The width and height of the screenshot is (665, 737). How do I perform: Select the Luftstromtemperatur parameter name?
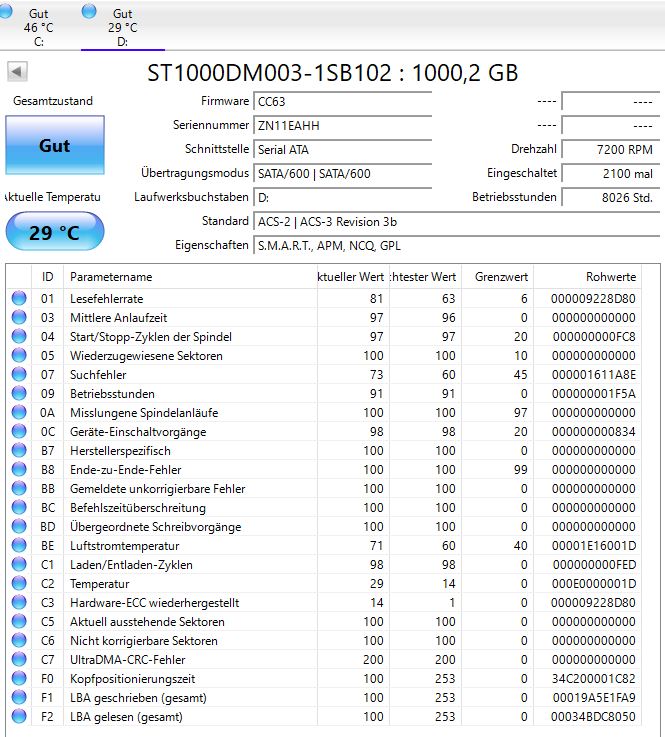tap(125, 546)
